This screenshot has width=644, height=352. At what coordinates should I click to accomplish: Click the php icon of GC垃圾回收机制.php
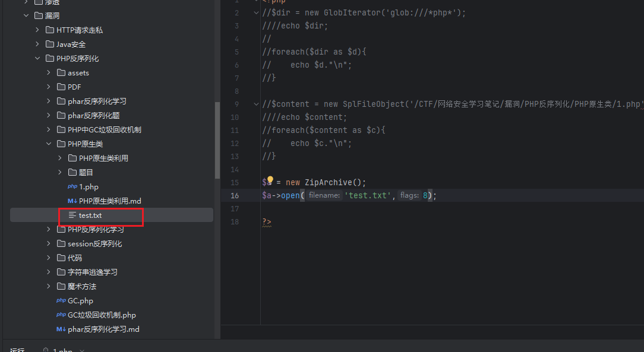click(x=61, y=315)
